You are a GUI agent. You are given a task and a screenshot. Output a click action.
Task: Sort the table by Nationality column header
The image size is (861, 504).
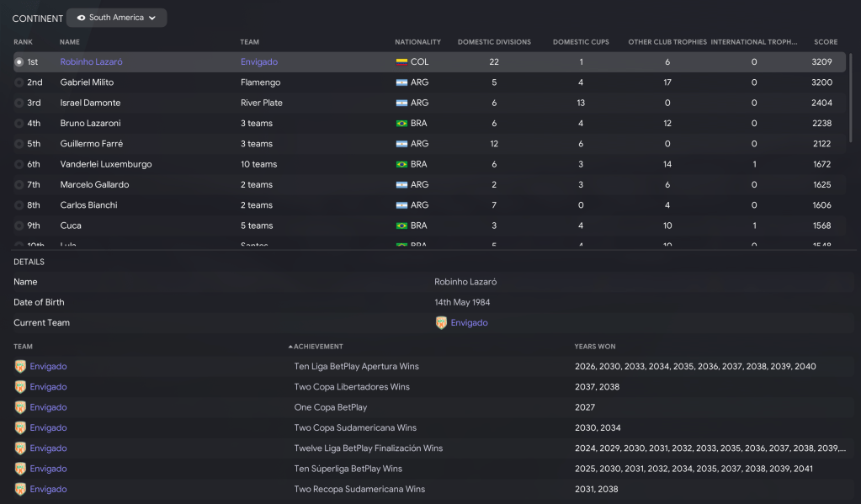[x=417, y=42]
